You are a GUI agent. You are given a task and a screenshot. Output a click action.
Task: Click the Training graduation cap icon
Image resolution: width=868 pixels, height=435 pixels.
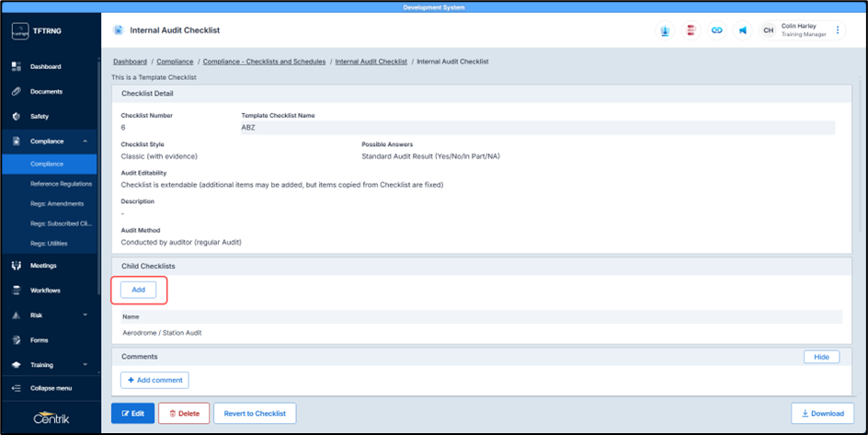[x=17, y=365]
